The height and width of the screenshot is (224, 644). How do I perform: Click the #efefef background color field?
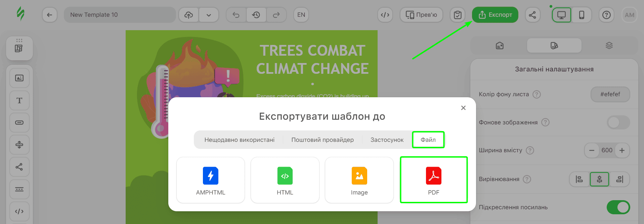(610, 94)
